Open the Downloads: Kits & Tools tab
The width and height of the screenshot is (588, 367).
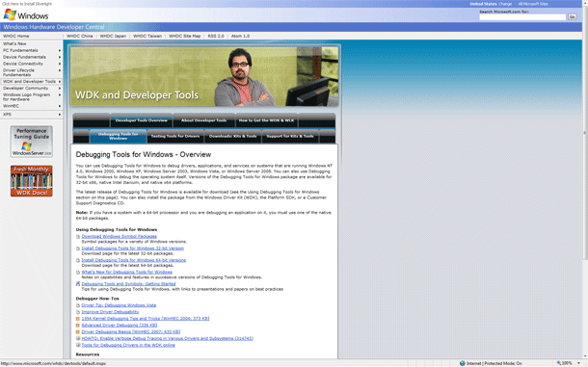(x=233, y=136)
